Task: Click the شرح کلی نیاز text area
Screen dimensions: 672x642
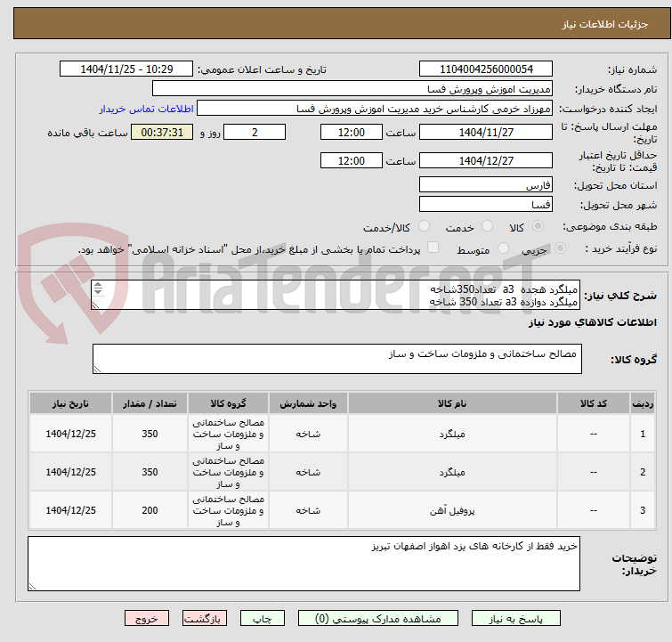Action: click(336, 295)
